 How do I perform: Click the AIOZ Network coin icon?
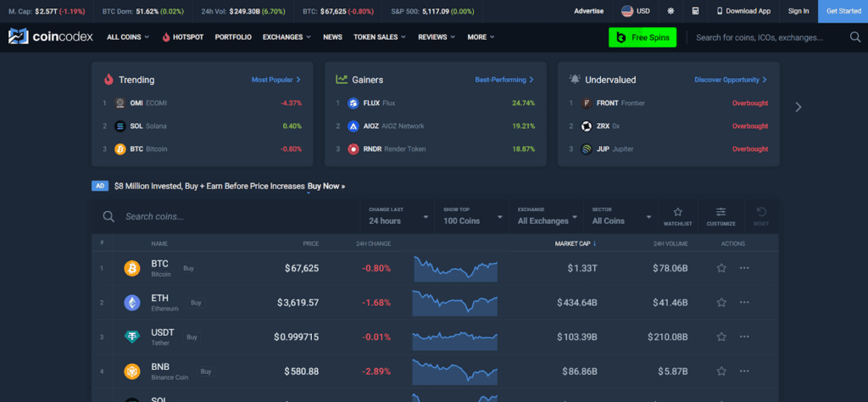pyautogui.click(x=353, y=126)
